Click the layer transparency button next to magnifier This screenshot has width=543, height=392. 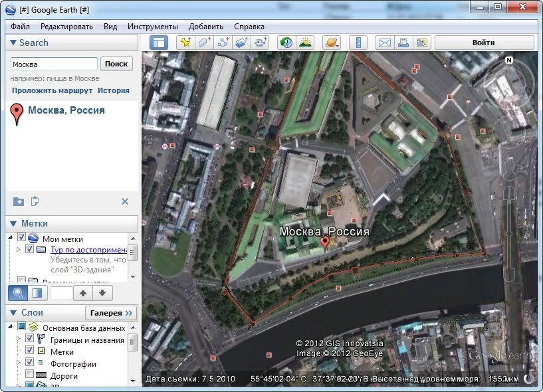[37, 293]
